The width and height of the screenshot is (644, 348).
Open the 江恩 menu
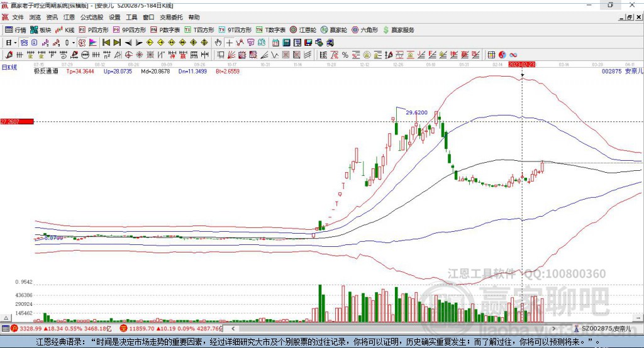[69, 17]
